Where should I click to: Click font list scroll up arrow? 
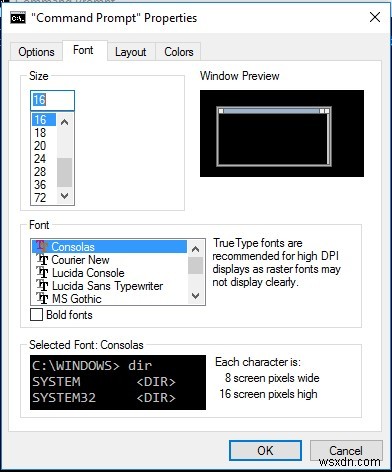coord(195,249)
